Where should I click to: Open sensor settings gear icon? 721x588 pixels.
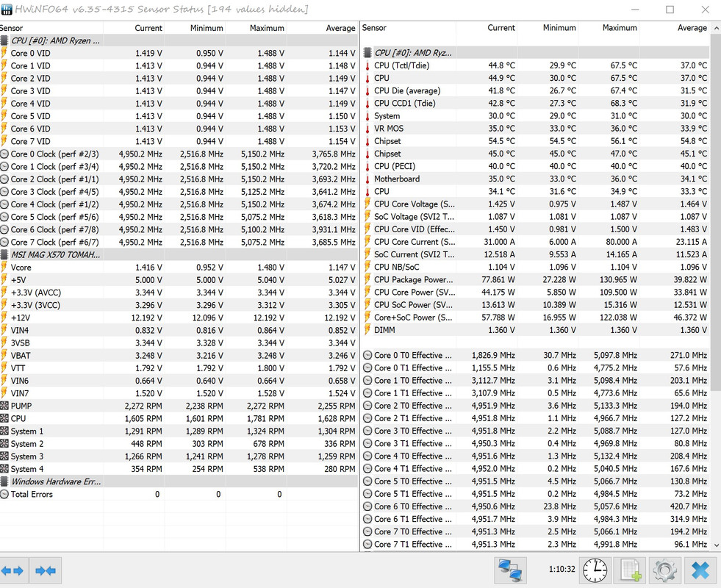(665, 570)
